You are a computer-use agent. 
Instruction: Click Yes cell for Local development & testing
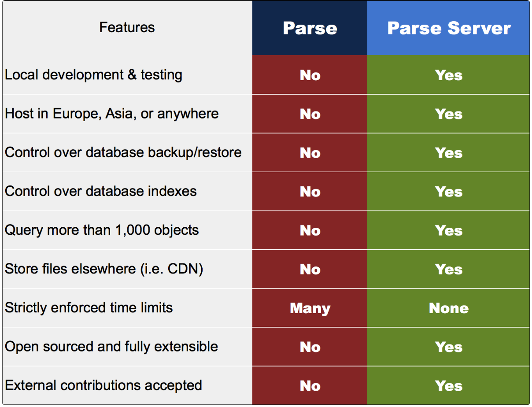pos(448,75)
